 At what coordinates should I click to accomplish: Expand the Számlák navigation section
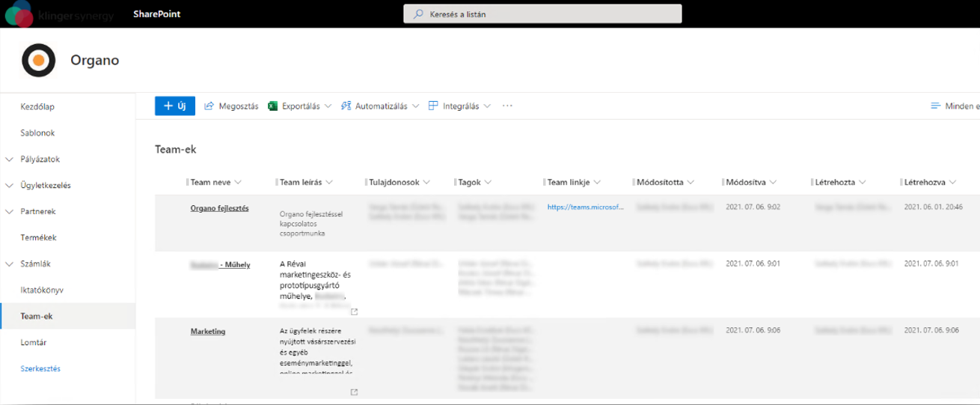10,264
